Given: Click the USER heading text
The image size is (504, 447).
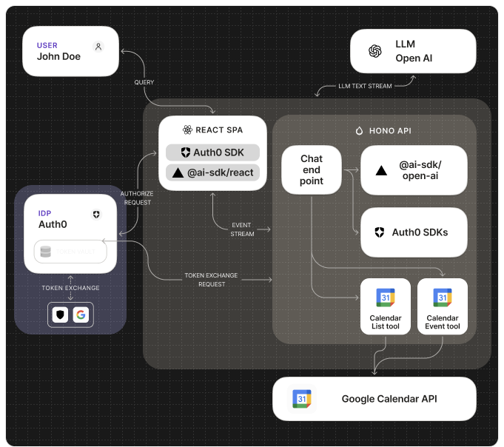Looking at the screenshot, I should pyautogui.click(x=47, y=45).
